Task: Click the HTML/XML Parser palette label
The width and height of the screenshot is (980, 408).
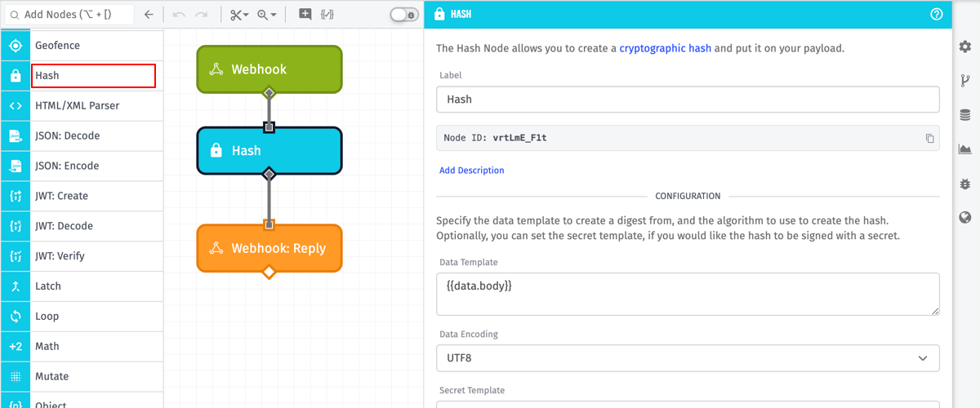Action: point(78,106)
